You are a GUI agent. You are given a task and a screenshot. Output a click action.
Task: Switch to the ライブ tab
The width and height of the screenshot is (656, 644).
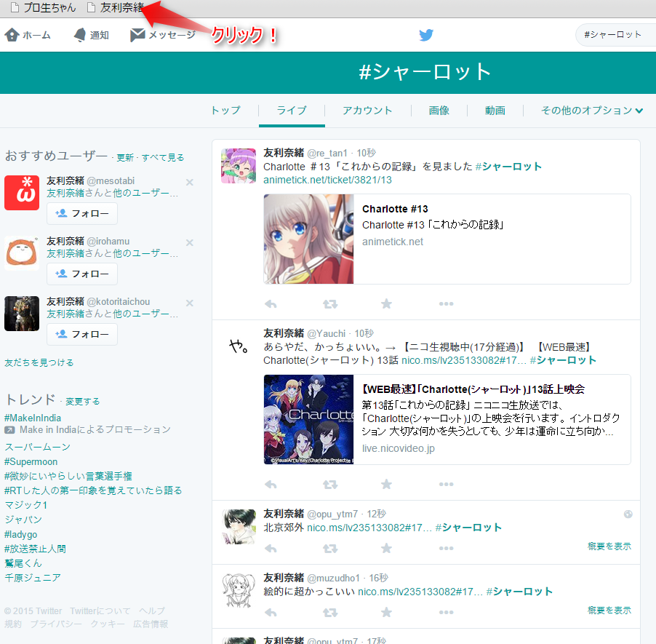pyautogui.click(x=292, y=111)
